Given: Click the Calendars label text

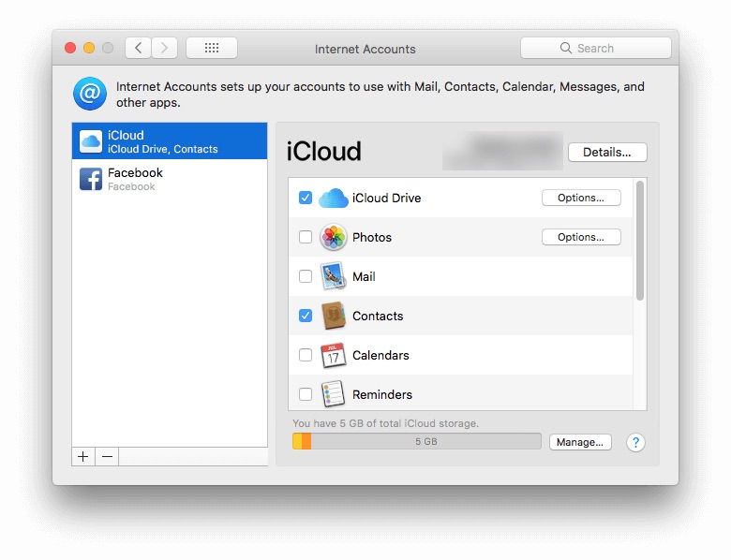Looking at the screenshot, I should click(380, 356).
